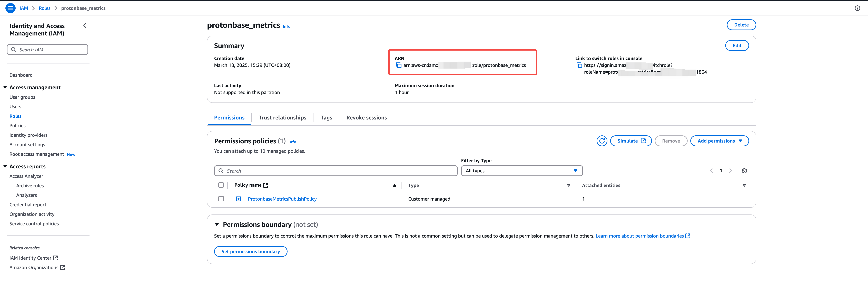Open Amazon Organizations related console
The image size is (868, 300).
coord(37,267)
